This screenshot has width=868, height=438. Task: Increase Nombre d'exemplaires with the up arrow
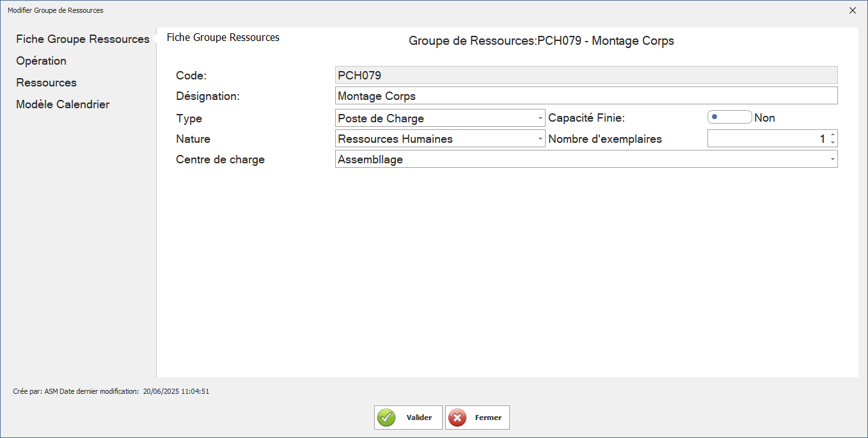tap(832, 135)
